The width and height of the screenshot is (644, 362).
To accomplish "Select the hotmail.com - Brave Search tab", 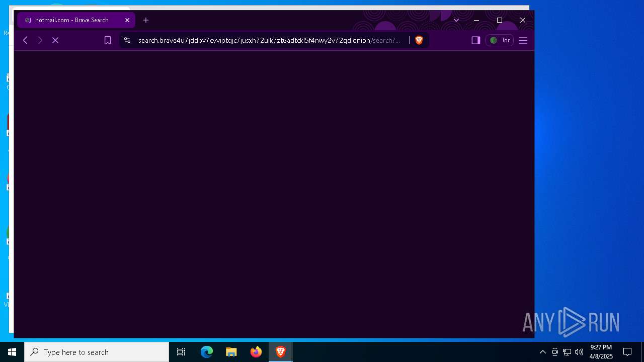I will pyautogui.click(x=76, y=20).
